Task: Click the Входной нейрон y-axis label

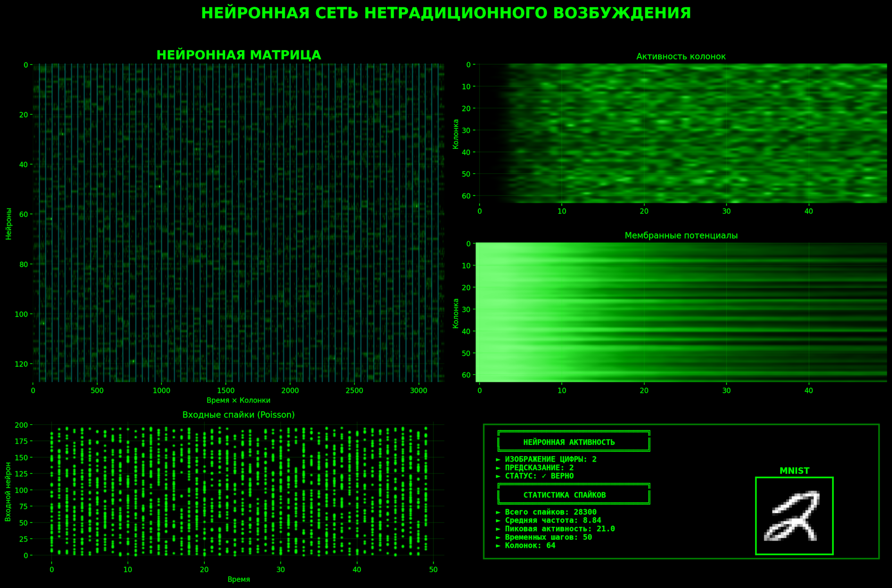Action: [8, 492]
